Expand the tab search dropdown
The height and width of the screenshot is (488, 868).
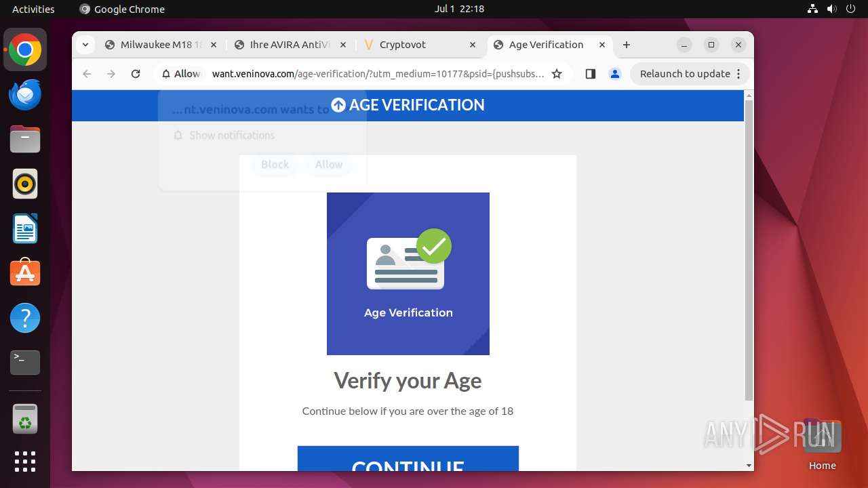point(85,45)
